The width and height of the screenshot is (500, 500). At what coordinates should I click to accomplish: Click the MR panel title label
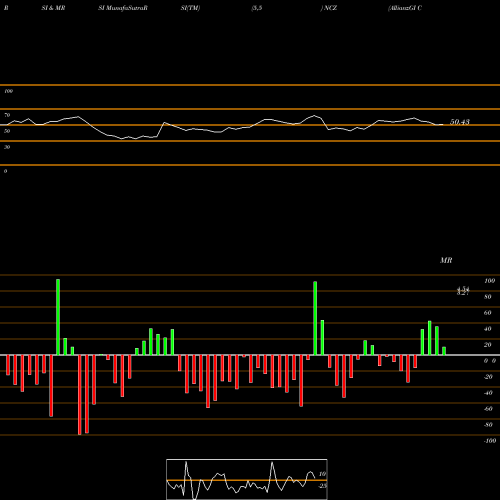coord(446,260)
